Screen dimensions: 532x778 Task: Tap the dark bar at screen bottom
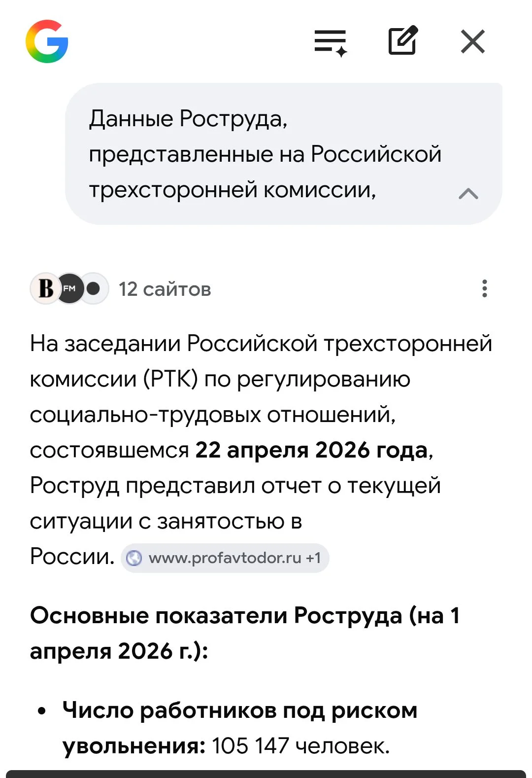[266, 774]
